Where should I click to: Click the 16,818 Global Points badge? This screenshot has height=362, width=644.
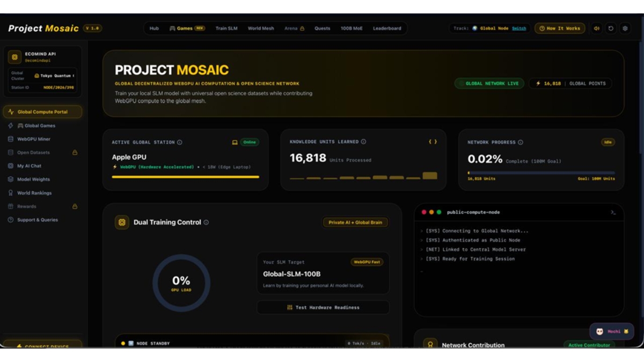click(570, 83)
